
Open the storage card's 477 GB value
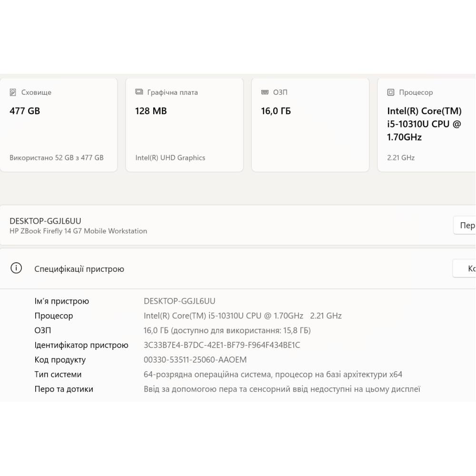25,111
